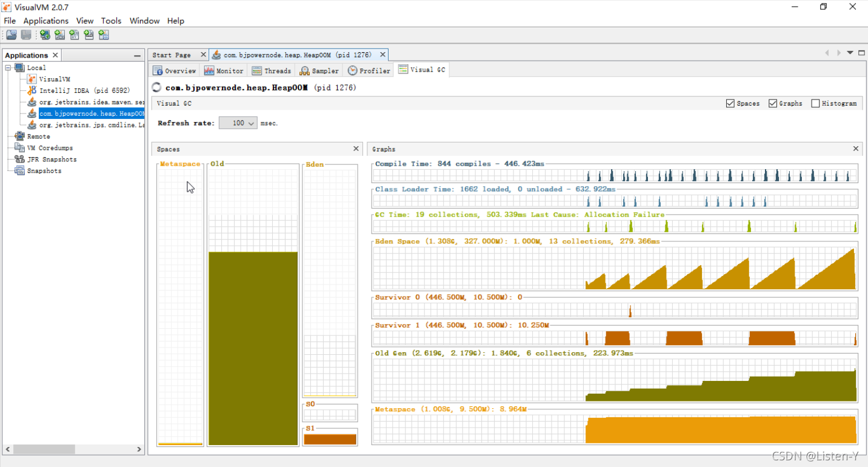Viewport: 868px width, 467px height.
Task: Enable the Histogram checkbox
Action: point(815,104)
